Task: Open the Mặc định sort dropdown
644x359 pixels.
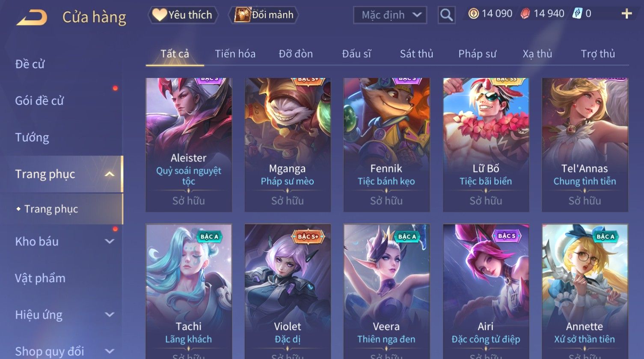Action: click(x=390, y=15)
